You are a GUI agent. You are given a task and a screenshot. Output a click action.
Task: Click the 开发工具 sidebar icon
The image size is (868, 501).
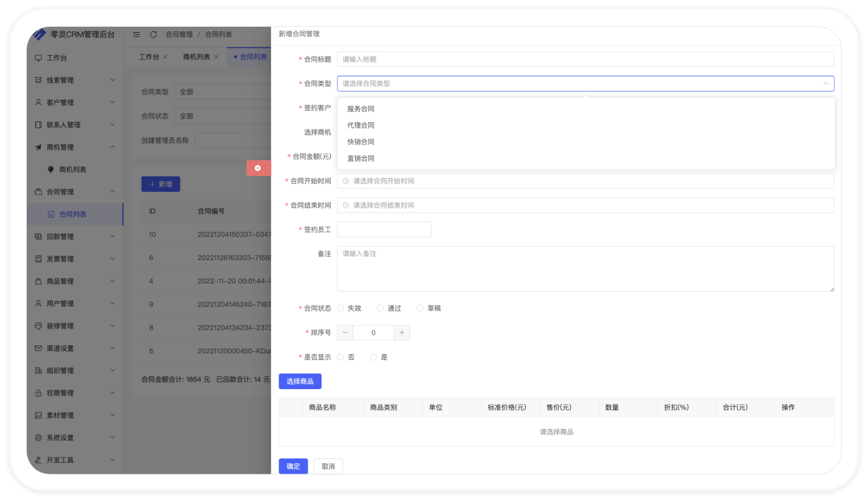[38, 460]
